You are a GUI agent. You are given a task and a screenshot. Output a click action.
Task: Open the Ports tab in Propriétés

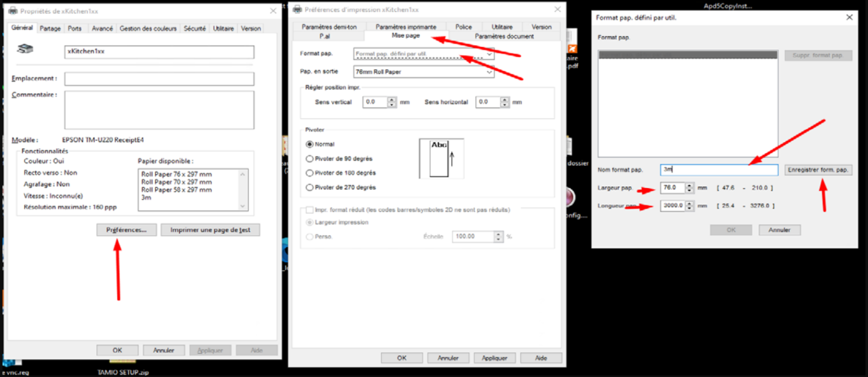[x=75, y=28]
